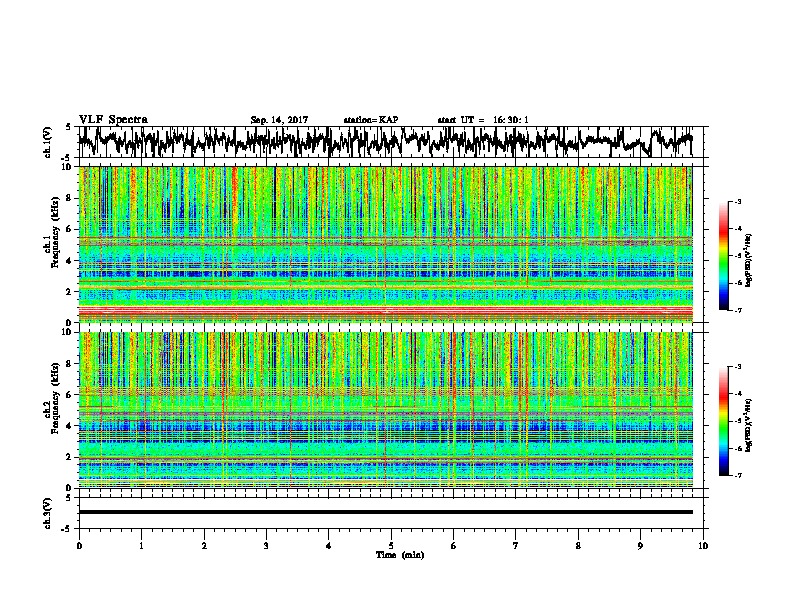Click the "10" kHz tick on ch.2 frequency axis

tap(69, 332)
